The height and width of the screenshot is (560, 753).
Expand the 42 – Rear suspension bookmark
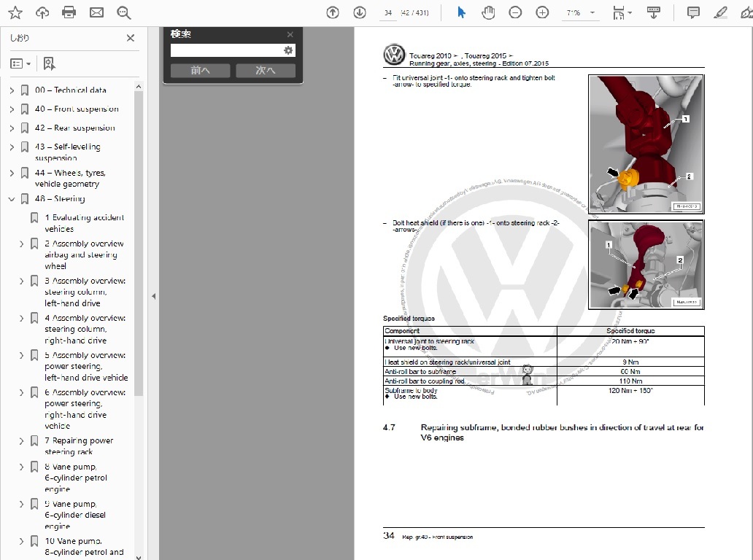(x=12, y=128)
